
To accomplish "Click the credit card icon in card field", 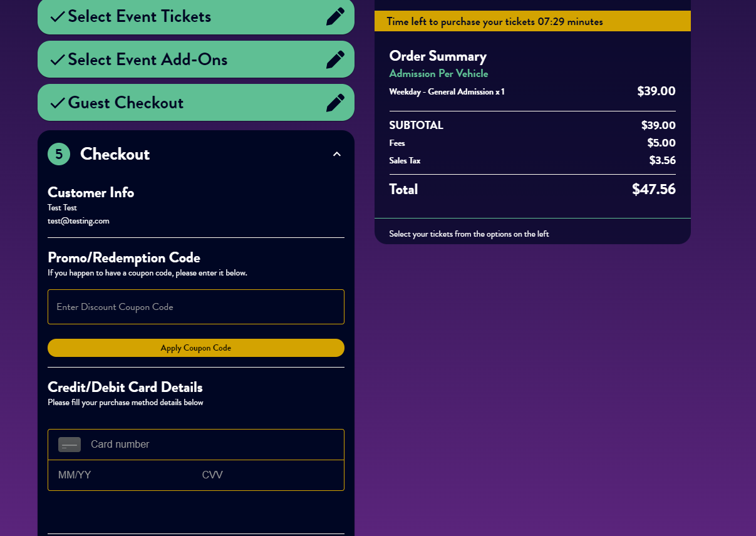I will [70, 445].
